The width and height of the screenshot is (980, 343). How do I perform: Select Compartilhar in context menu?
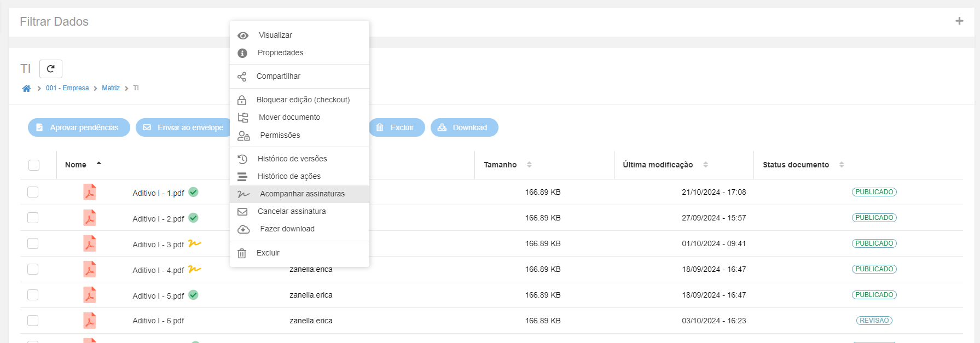[x=299, y=76]
